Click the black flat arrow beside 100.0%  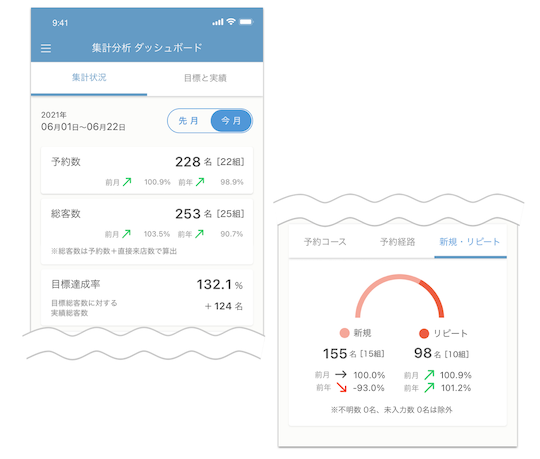click(341, 374)
